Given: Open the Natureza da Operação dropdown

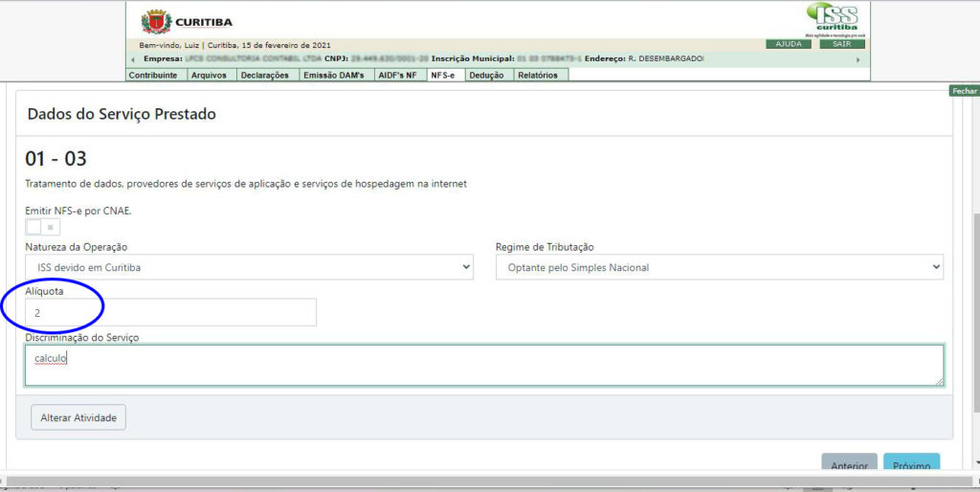Looking at the screenshot, I should coord(249,267).
